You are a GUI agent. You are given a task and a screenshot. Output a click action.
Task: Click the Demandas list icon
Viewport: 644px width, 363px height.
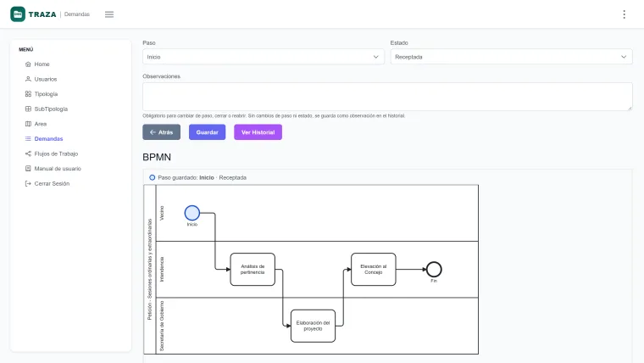pos(28,138)
